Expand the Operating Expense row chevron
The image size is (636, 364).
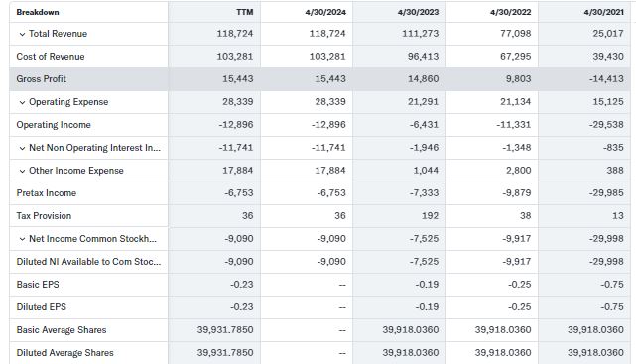[x=22, y=102]
